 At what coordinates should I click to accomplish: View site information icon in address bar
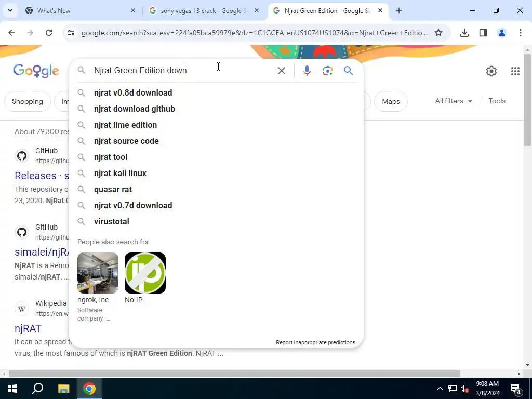tap(71, 33)
